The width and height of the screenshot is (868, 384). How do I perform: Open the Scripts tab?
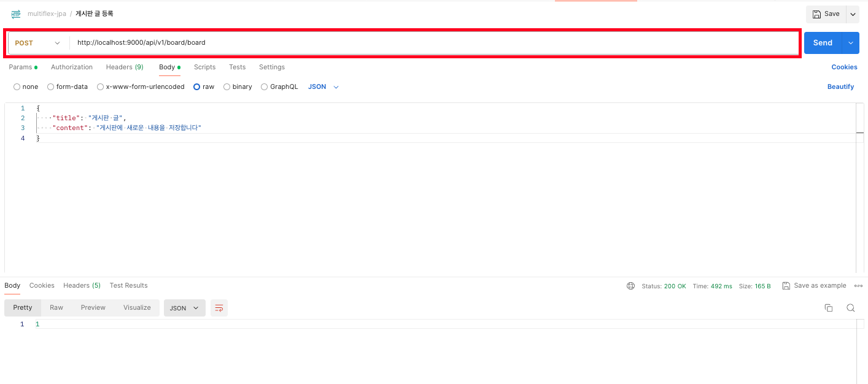click(x=204, y=67)
